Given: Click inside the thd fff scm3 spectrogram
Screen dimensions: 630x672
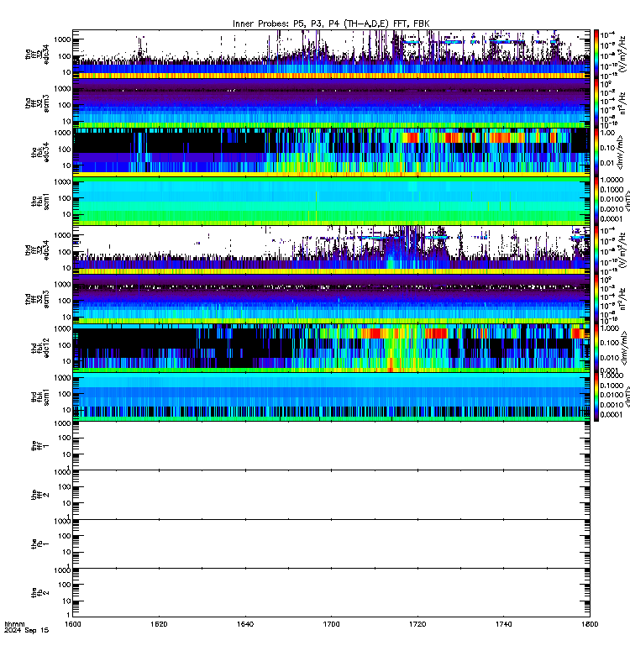Looking at the screenshot, I should point(331,299).
